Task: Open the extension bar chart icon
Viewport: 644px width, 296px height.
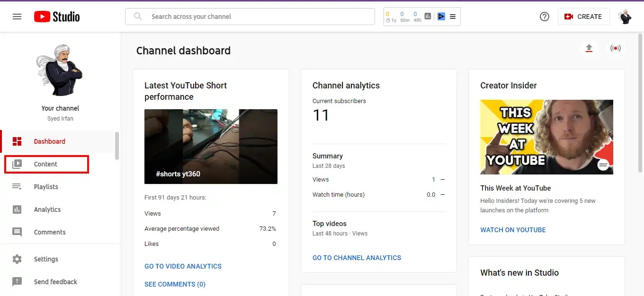Action: pyautogui.click(x=428, y=17)
